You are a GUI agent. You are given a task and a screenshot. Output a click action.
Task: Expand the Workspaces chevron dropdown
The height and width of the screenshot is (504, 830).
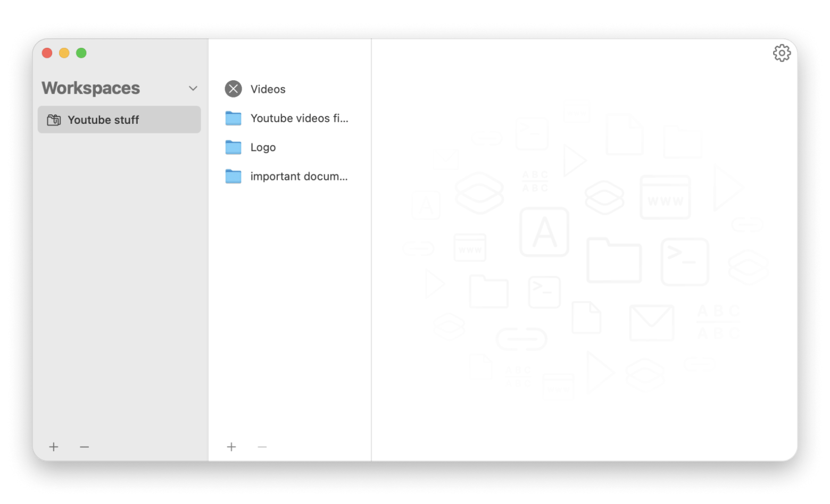coord(193,88)
